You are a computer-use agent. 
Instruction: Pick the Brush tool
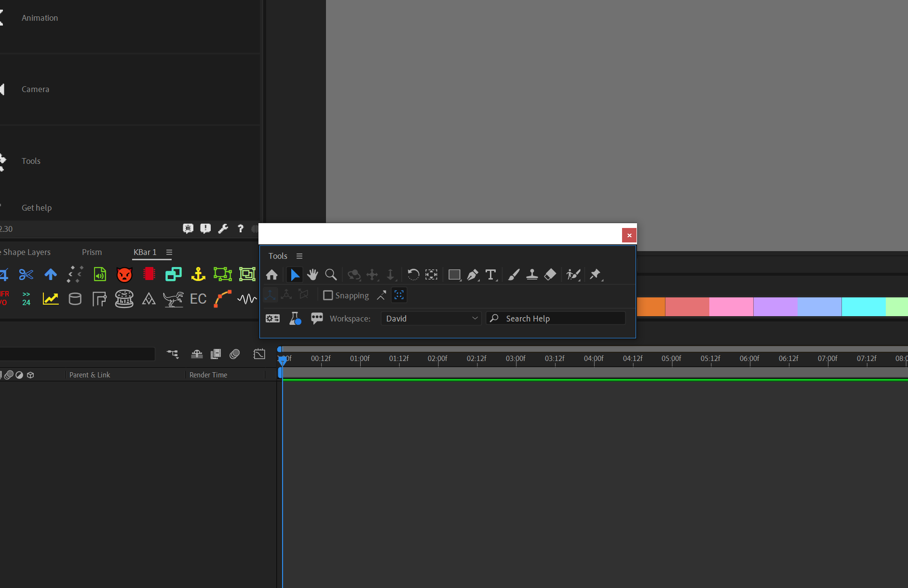(513, 275)
